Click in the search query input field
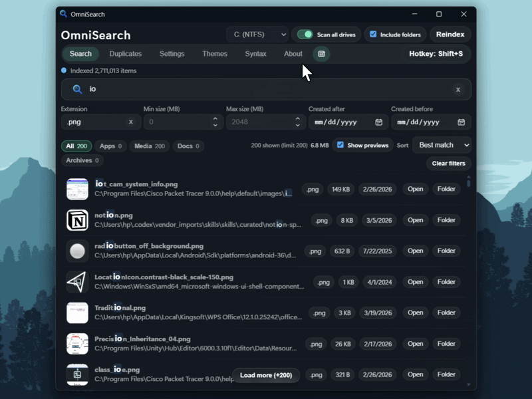Viewport: 532px width, 399px height. click(266, 90)
